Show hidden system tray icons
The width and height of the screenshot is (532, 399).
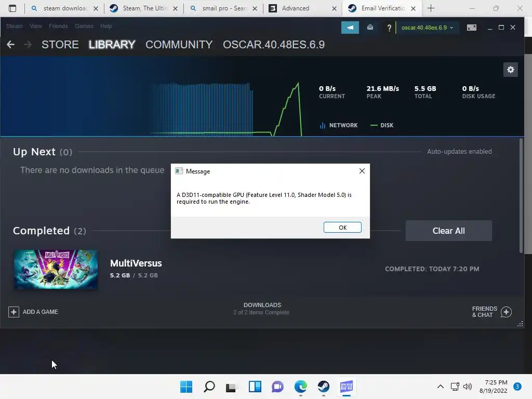441,387
